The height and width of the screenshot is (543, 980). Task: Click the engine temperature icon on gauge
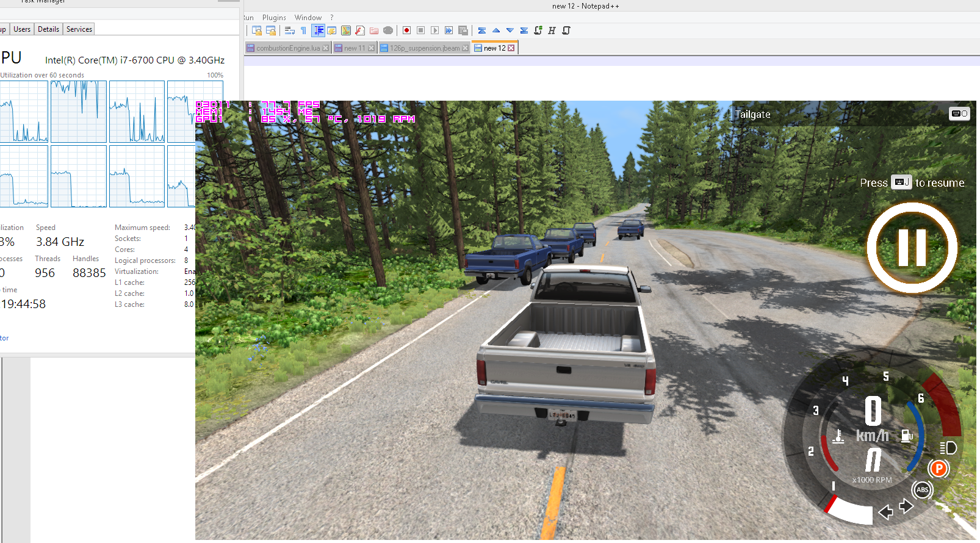coord(838,436)
